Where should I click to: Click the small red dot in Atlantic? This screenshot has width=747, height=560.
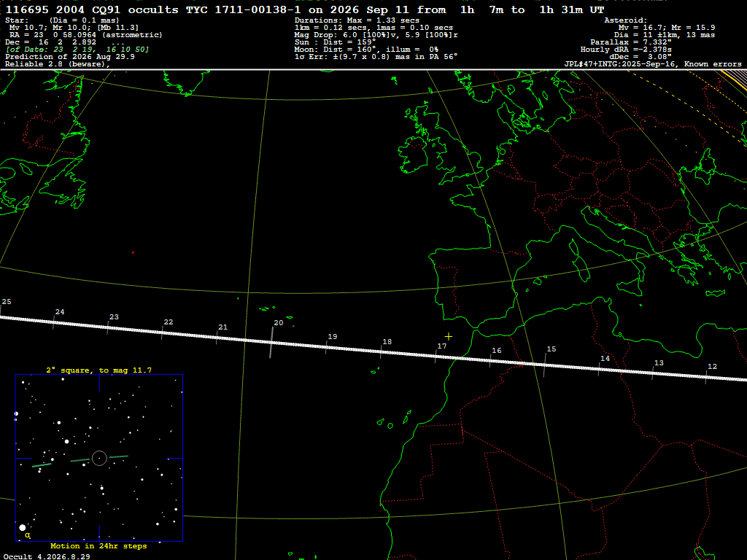click(133, 252)
